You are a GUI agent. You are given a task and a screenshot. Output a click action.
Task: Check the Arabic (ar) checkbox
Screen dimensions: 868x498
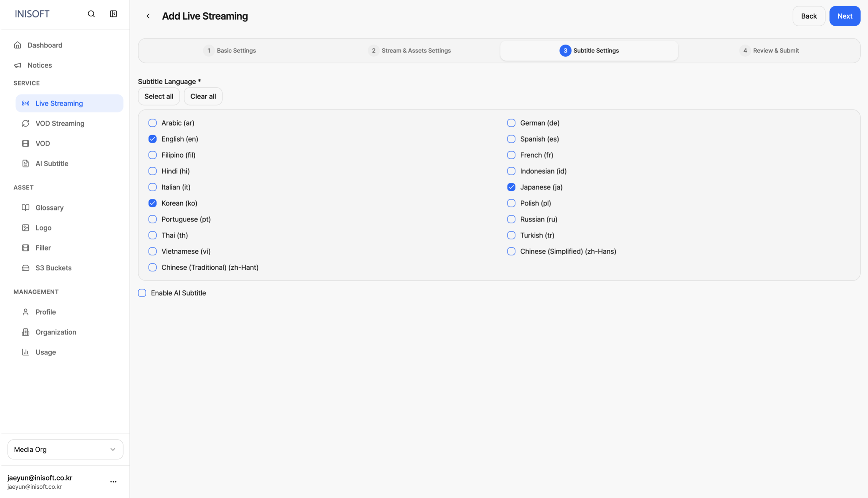click(152, 123)
